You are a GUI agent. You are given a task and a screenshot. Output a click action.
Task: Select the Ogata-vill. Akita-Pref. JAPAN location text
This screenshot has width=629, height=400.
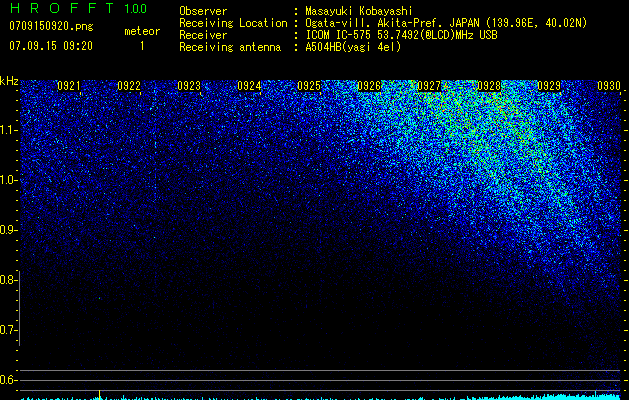coord(446,23)
